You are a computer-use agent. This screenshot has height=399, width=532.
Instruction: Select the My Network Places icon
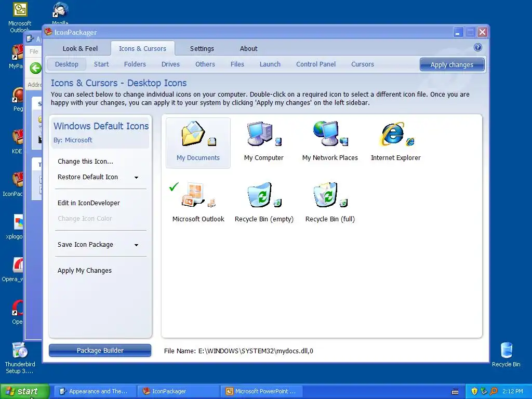click(330, 142)
